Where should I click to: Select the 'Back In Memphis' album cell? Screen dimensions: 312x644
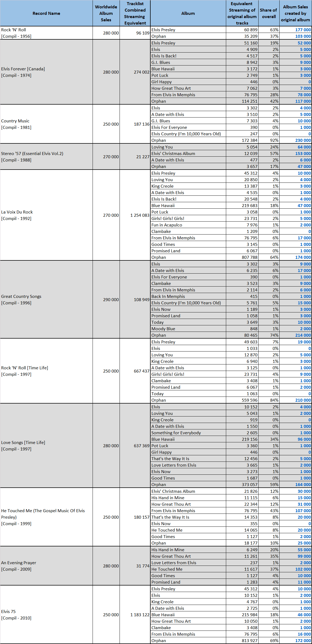tap(188, 296)
